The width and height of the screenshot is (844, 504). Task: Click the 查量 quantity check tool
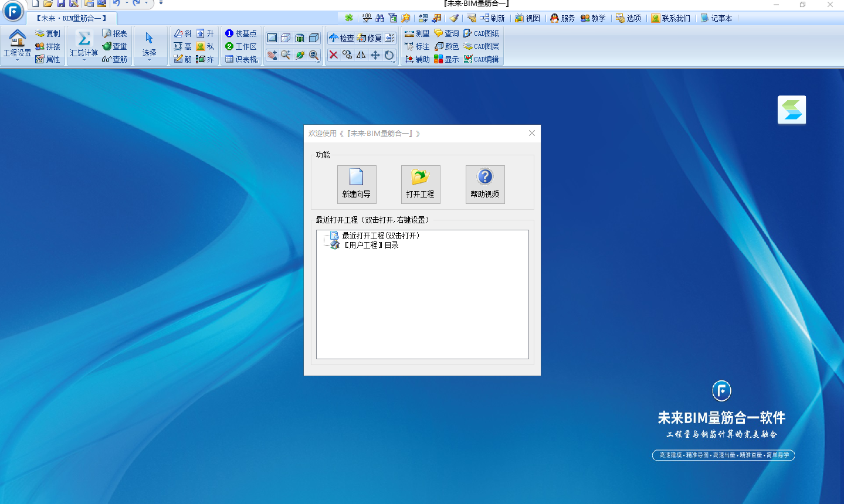(114, 46)
